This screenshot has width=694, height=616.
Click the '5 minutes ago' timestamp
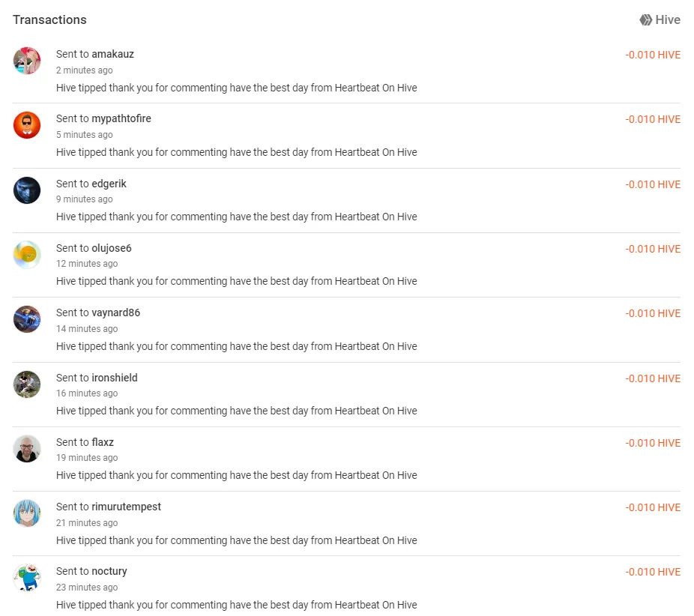point(85,135)
